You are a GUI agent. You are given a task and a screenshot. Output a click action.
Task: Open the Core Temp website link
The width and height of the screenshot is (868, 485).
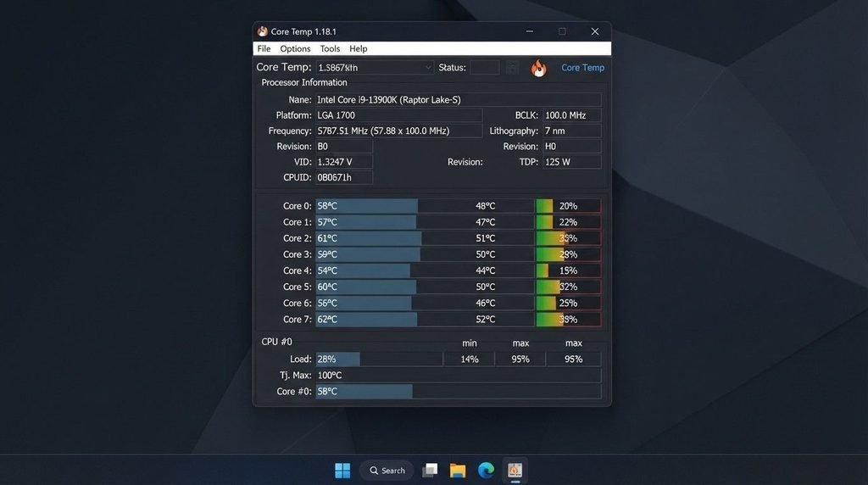[582, 68]
